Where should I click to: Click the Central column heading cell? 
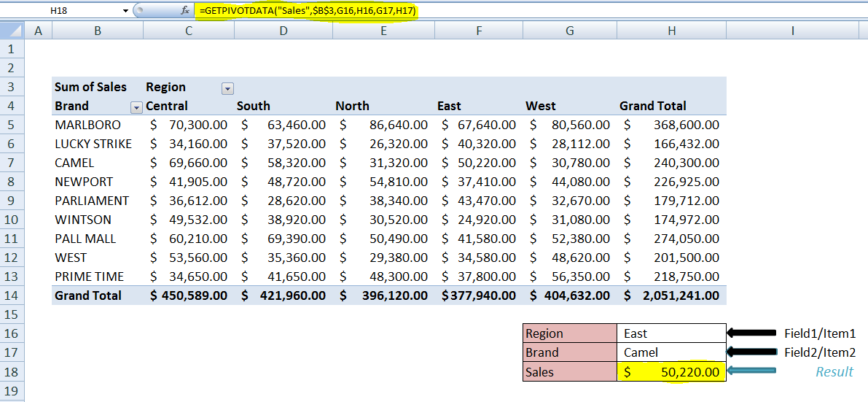189,106
